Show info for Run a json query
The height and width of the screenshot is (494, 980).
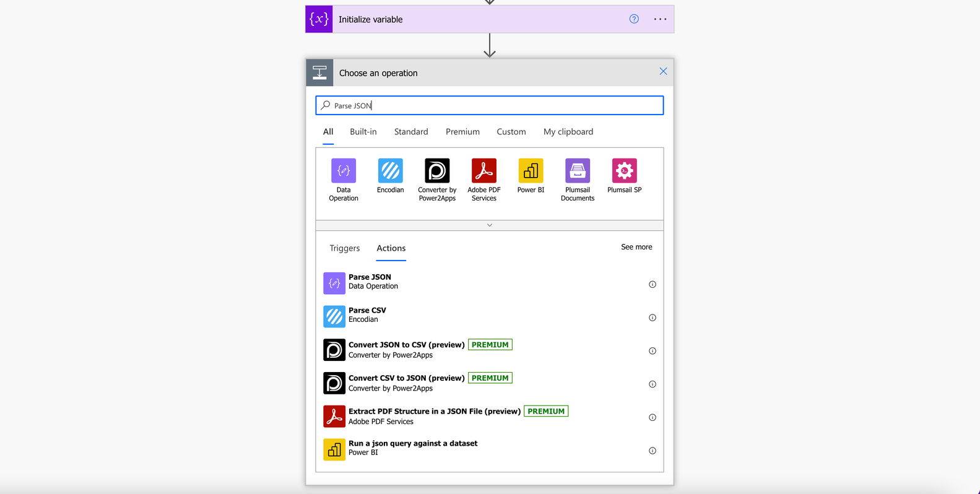pyautogui.click(x=653, y=451)
